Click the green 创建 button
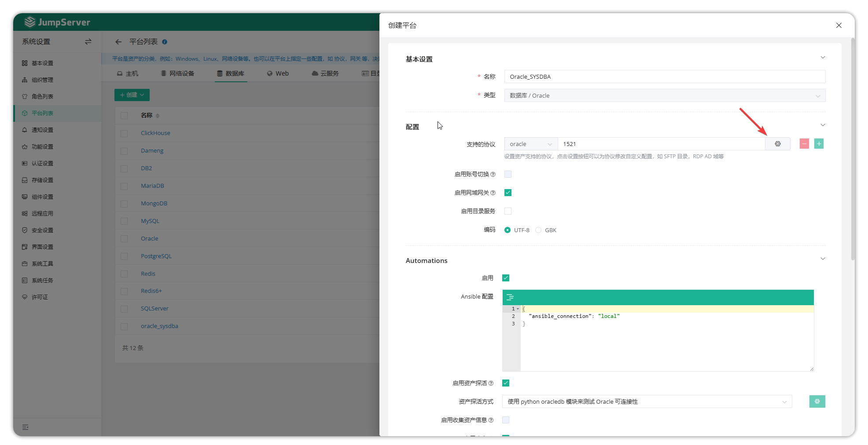 point(132,95)
